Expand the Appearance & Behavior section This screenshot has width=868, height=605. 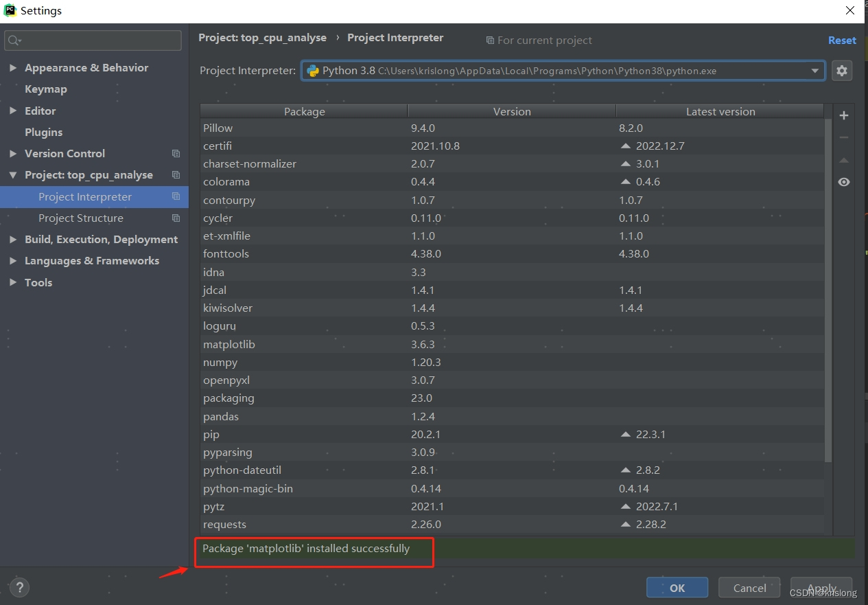coord(13,68)
